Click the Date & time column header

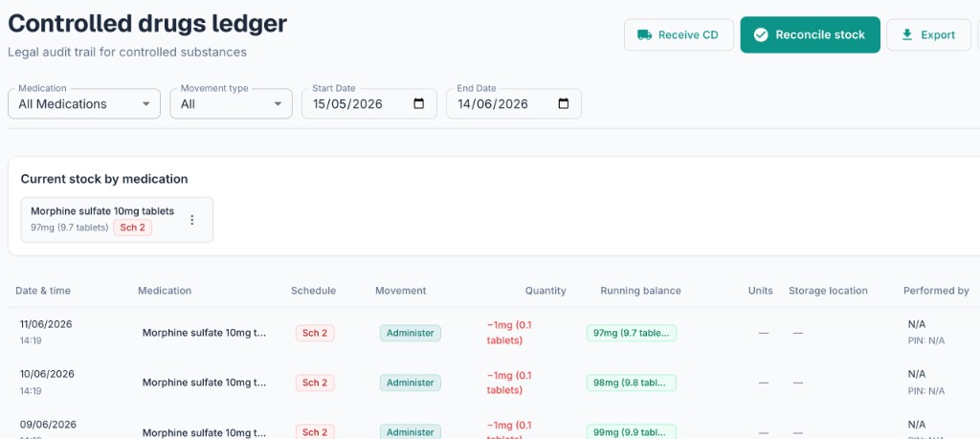pos(43,291)
